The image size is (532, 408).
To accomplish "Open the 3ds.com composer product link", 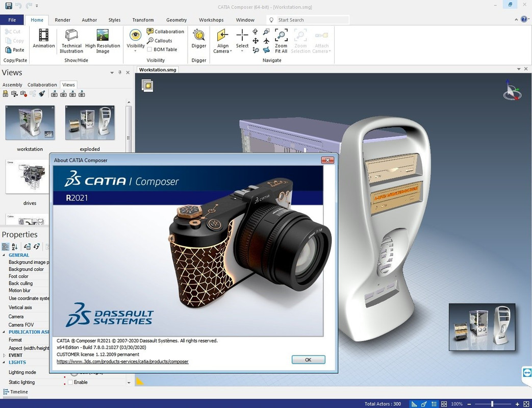I will click(x=122, y=362).
